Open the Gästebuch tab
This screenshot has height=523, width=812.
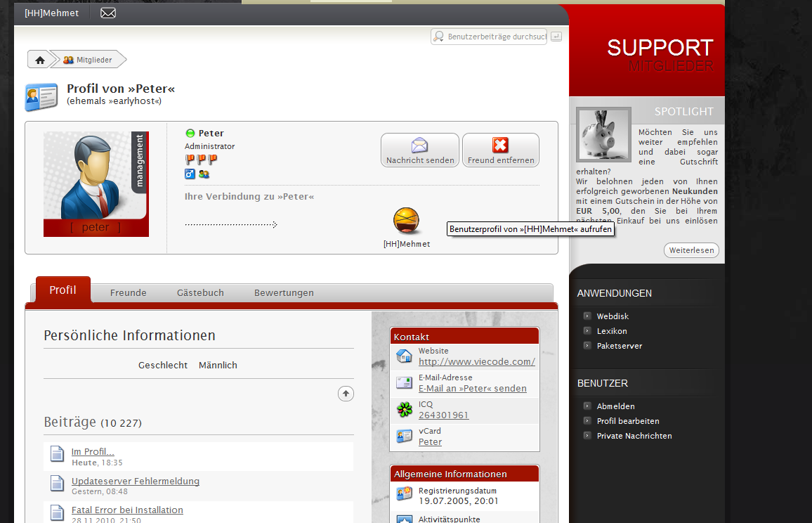pos(200,292)
